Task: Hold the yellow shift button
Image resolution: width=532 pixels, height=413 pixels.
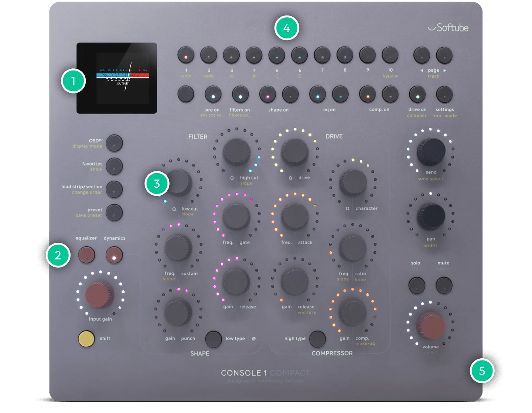Action: pyautogui.click(x=86, y=339)
